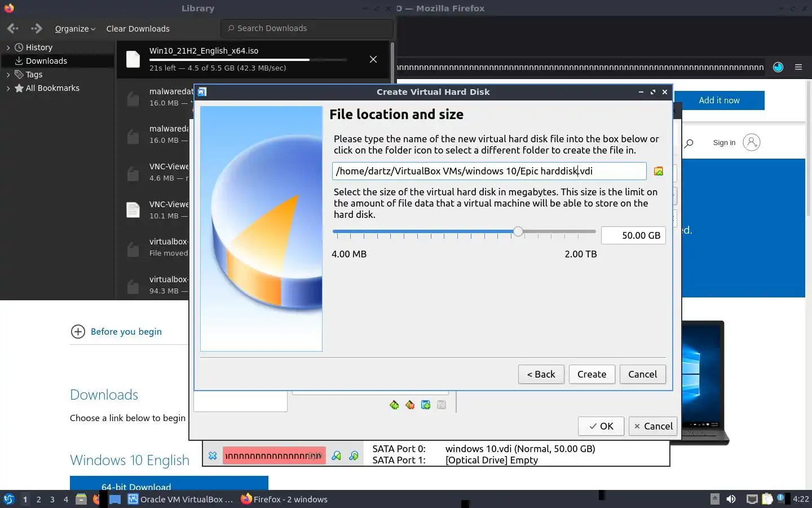Click the greyed Remove Attachment icon
This screenshot has height=508, width=812.
click(442, 405)
